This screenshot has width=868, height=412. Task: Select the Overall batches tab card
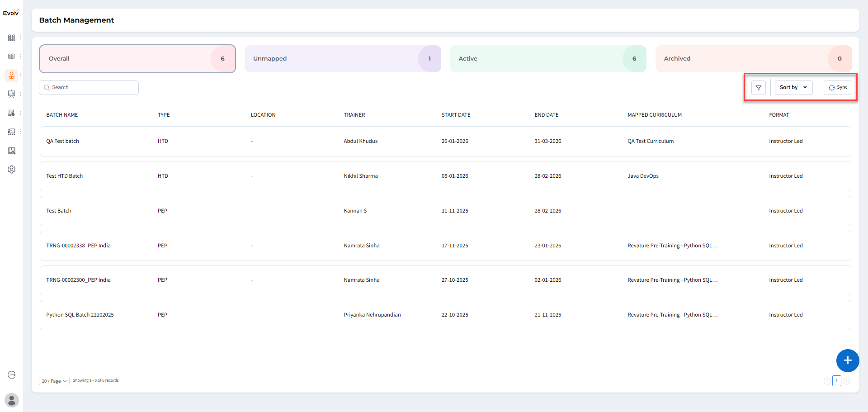point(137,59)
